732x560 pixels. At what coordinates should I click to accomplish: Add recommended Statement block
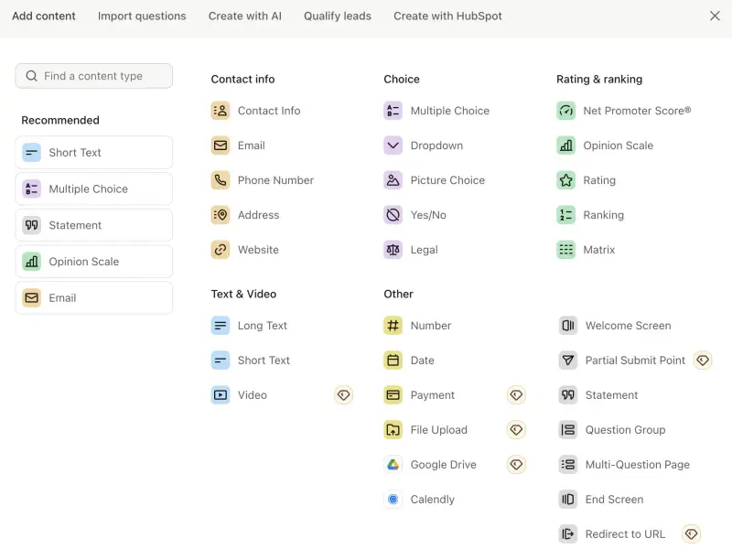(94, 225)
